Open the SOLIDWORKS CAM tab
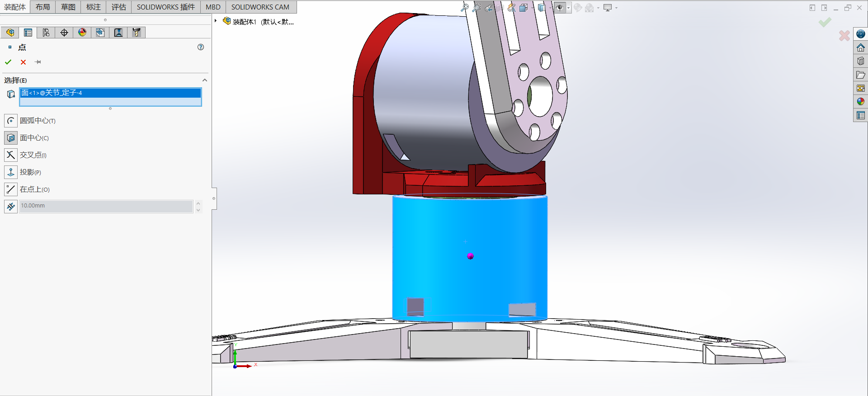The height and width of the screenshot is (396, 868). coord(260,7)
